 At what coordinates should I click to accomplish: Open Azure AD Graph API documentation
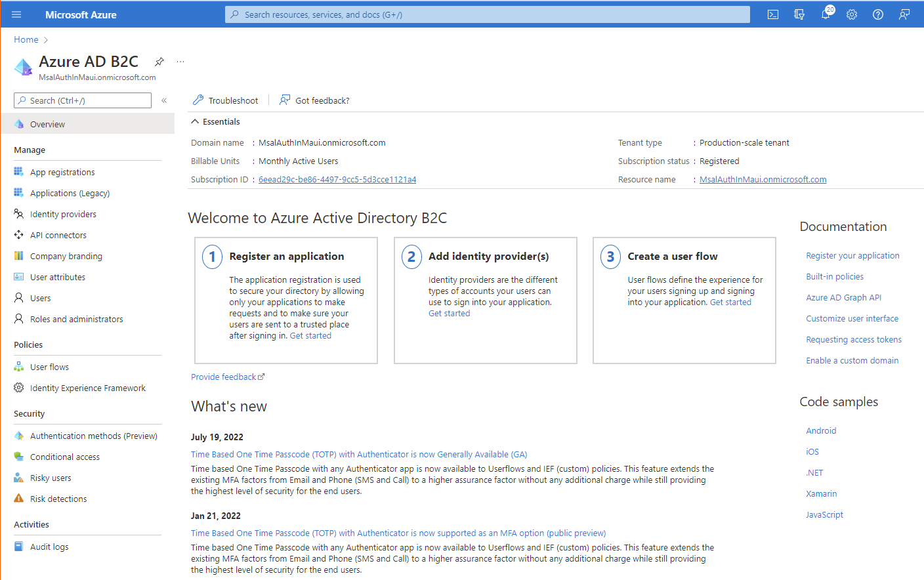coord(843,297)
